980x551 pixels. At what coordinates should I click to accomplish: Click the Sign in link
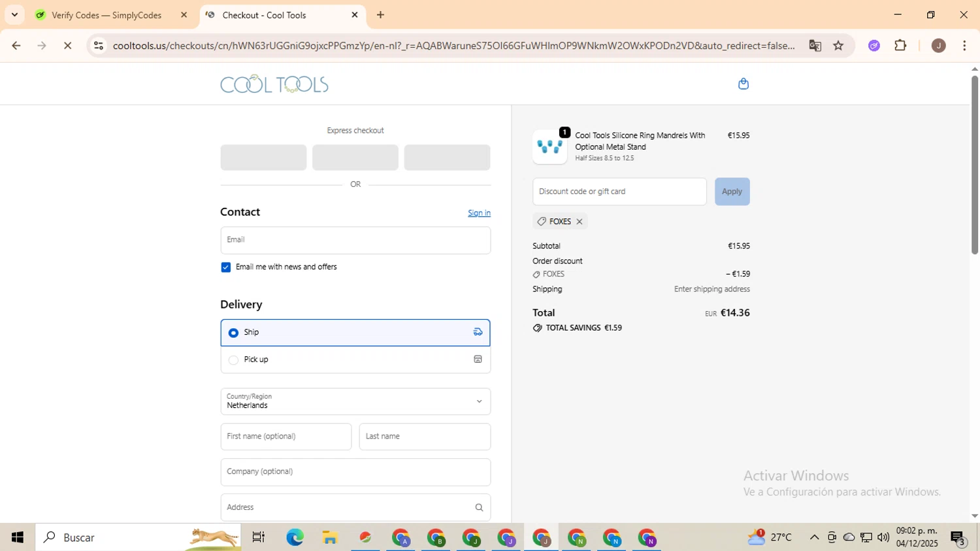click(x=479, y=213)
